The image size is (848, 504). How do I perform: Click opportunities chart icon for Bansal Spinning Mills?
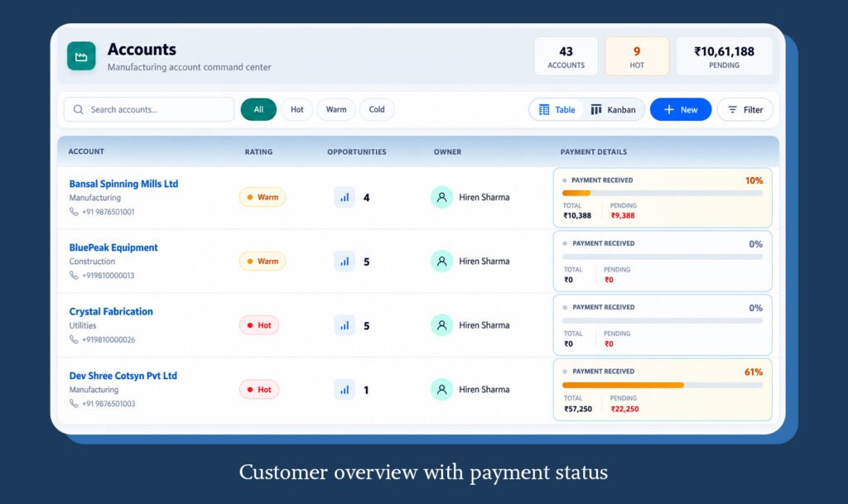click(344, 198)
